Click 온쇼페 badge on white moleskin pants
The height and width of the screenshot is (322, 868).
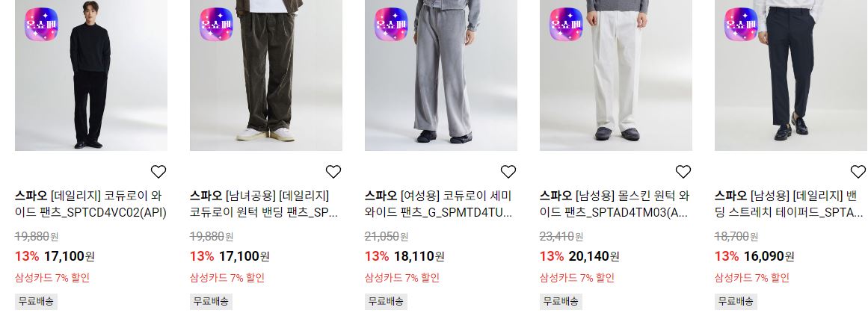click(566, 25)
